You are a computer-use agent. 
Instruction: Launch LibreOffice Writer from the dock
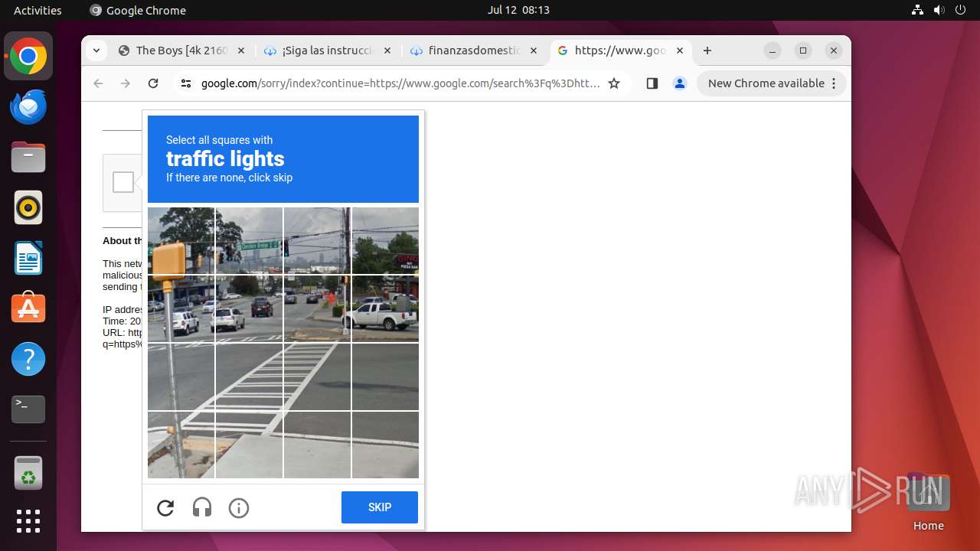click(x=28, y=258)
